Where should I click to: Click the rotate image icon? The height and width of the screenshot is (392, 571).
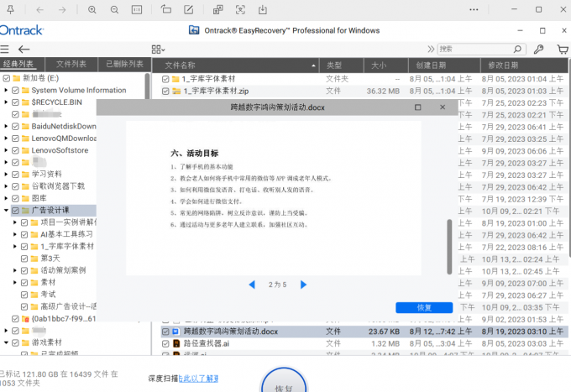pos(166,9)
